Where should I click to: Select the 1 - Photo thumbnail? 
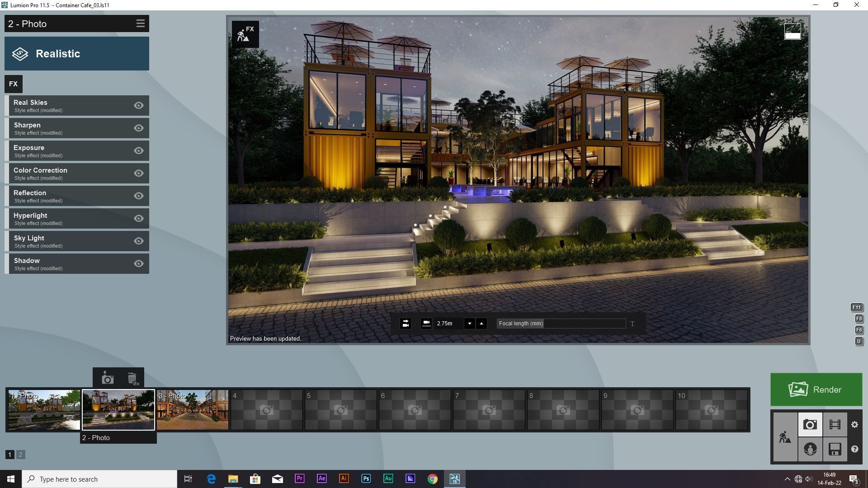[44, 410]
